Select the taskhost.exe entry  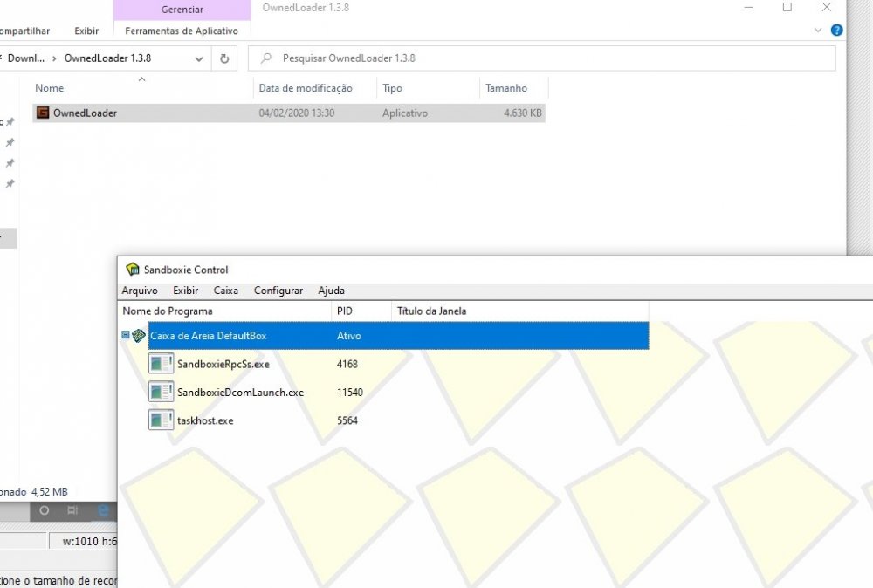click(205, 420)
